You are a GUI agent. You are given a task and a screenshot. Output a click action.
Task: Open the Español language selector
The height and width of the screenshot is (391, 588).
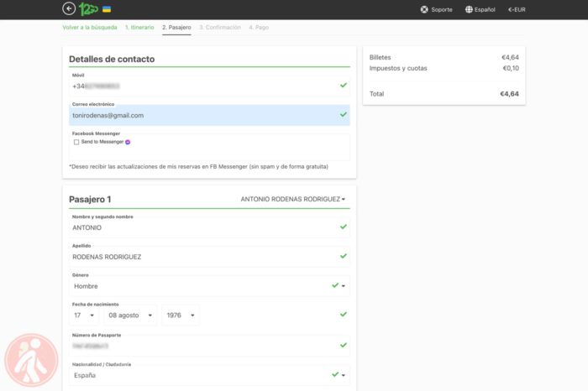click(480, 10)
